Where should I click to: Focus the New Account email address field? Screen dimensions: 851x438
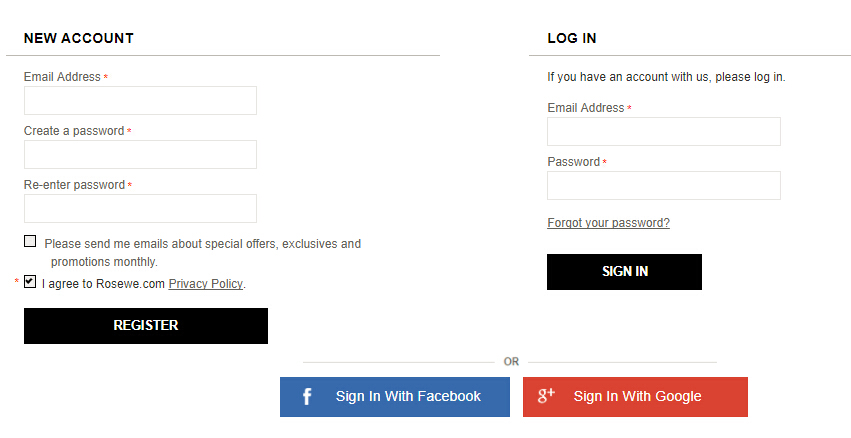140,101
